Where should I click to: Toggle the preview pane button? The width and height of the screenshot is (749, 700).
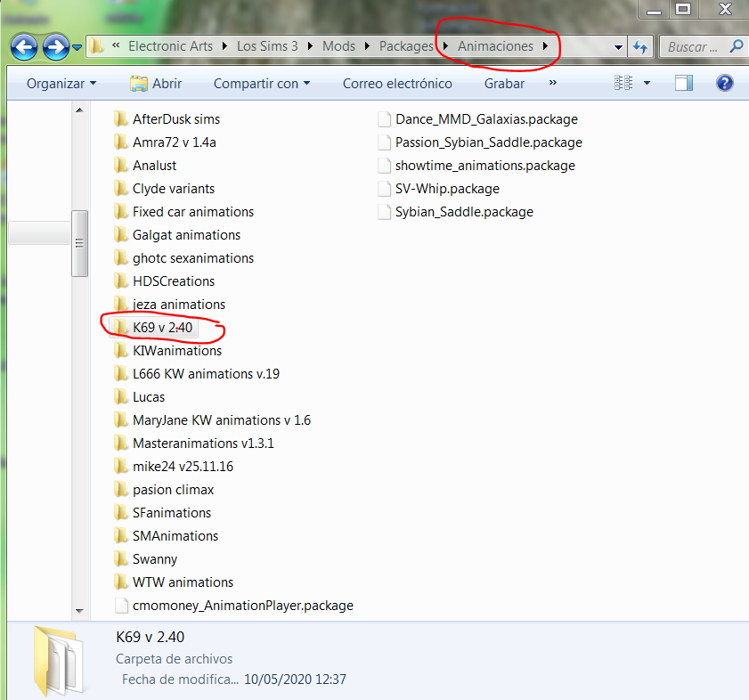click(684, 83)
